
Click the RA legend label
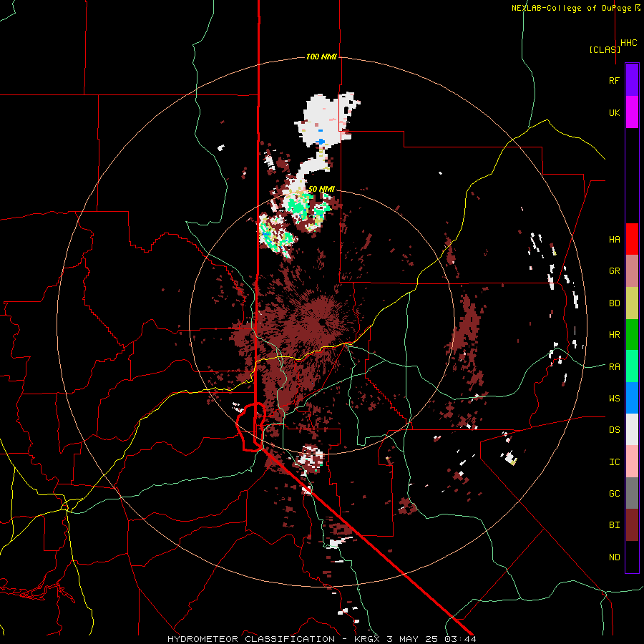pos(614,367)
